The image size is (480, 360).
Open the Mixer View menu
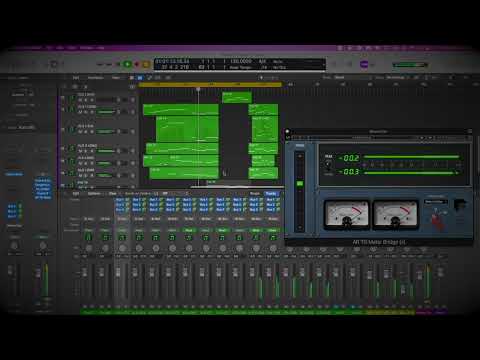113,194
